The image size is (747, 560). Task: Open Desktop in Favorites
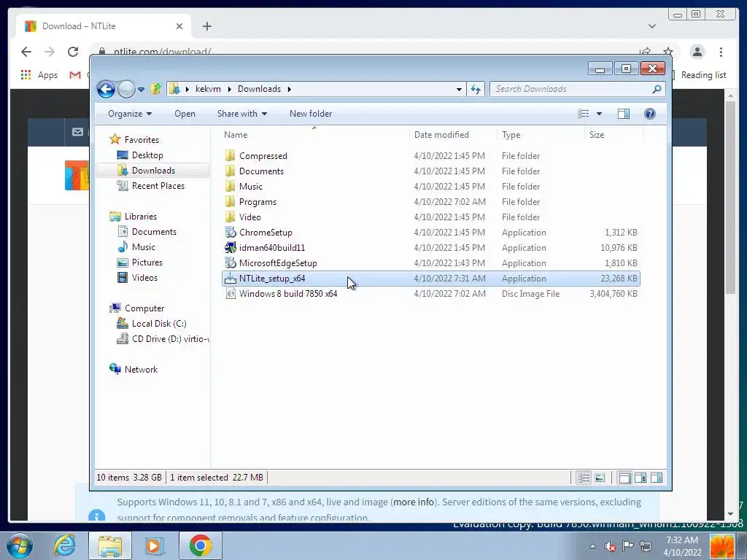coord(147,155)
